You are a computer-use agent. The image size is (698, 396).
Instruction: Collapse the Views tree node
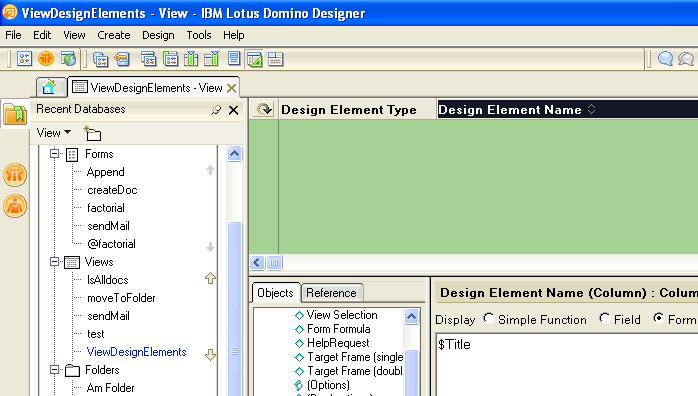point(54,262)
